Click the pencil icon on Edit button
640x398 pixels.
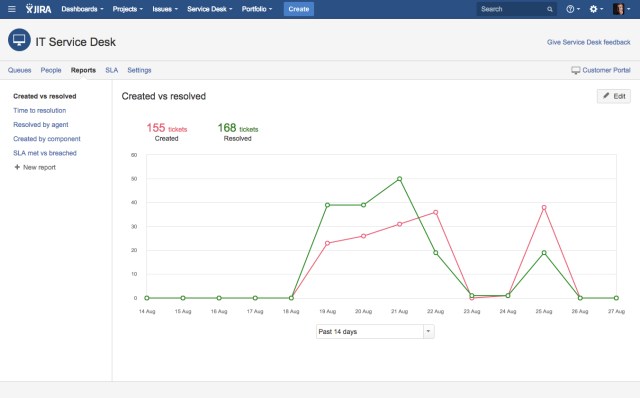(x=606, y=96)
